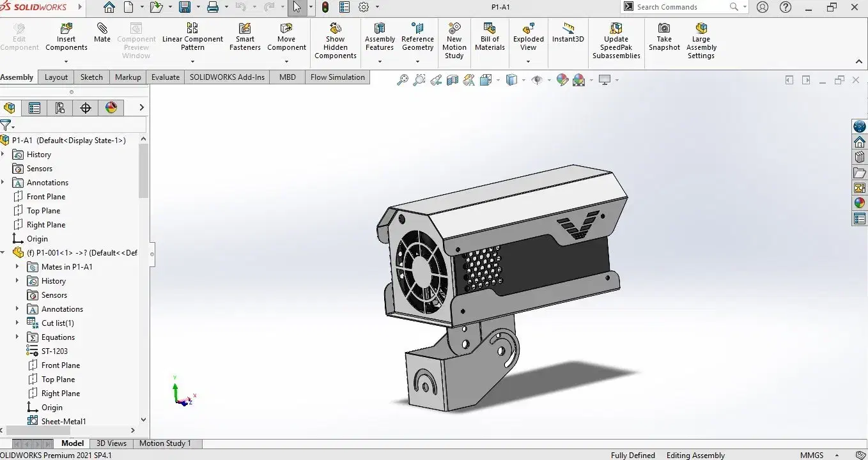The height and width of the screenshot is (460, 868).
Task: Click the MMGS unit system button
Action: pyautogui.click(x=811, y=456)
